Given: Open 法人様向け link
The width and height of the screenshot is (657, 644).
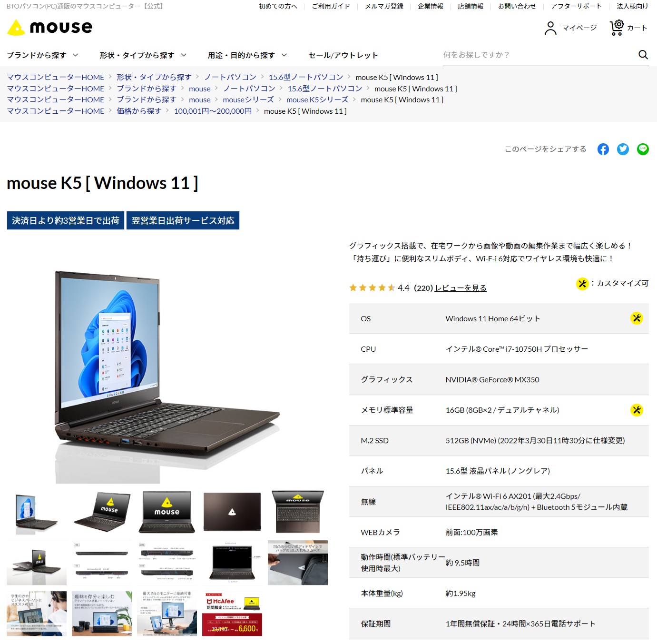Looking at the screenshot, I should [x=632, y=6].
